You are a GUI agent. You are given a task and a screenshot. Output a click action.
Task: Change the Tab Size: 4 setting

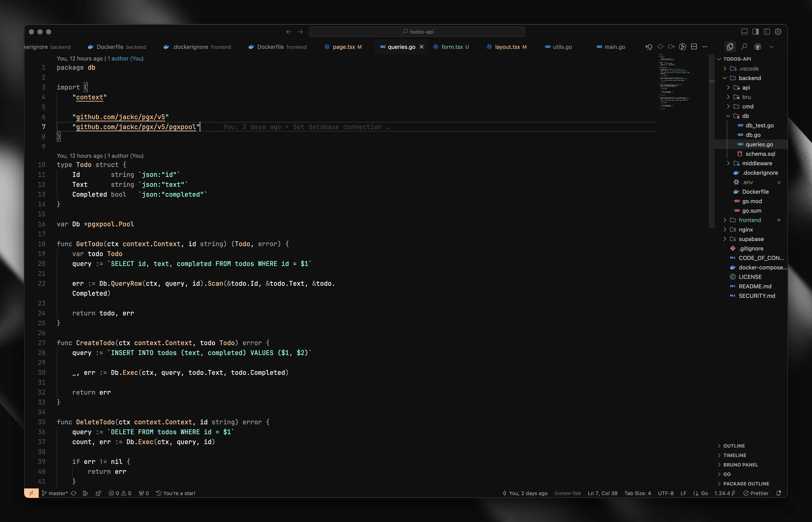coord(638,493)
